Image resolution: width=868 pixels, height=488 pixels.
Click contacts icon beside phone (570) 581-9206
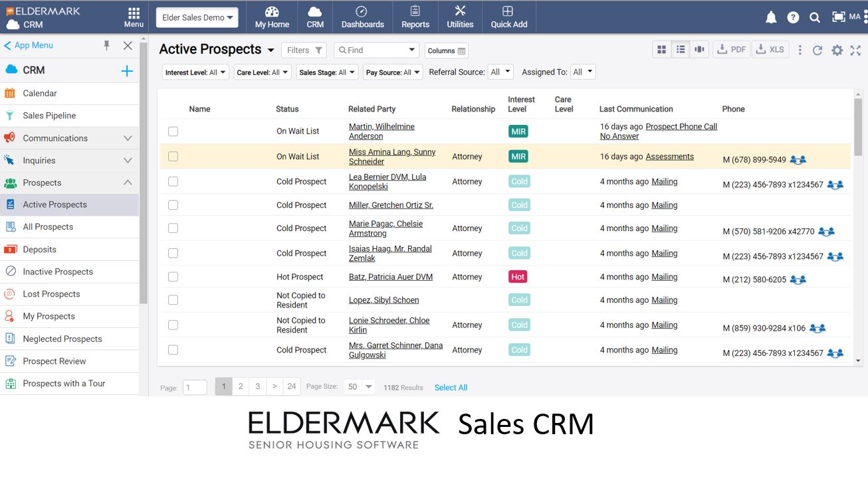click(x=826, y=232)
